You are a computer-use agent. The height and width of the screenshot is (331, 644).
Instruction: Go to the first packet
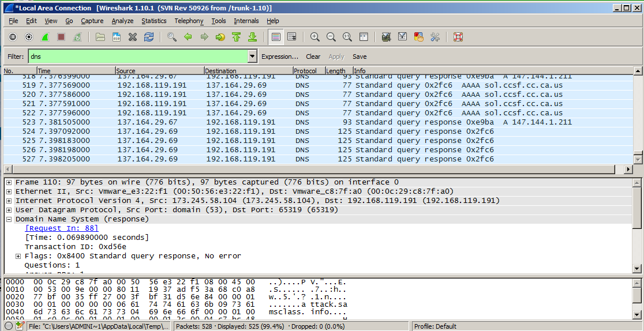[x=236, y=37]
